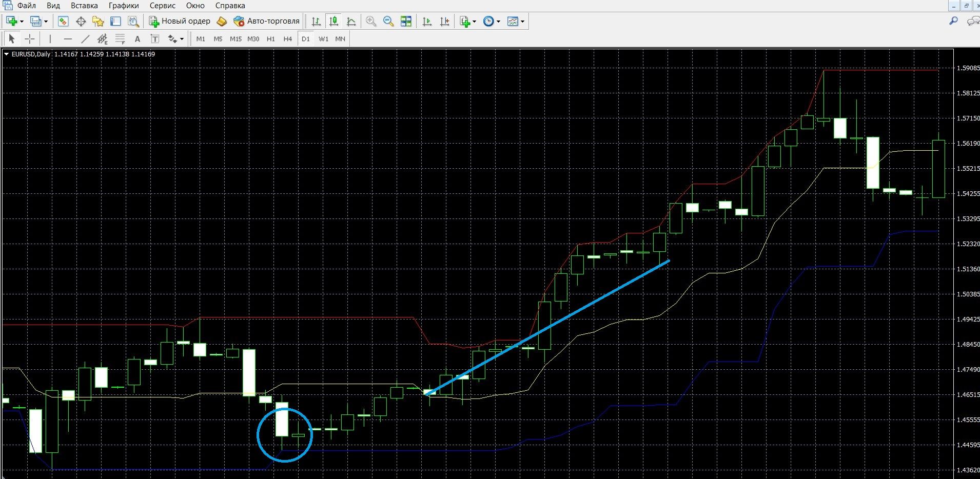Viewport: 980px width, 479px height.
Task: Click the New Chart icon
Action: [12, 21]
